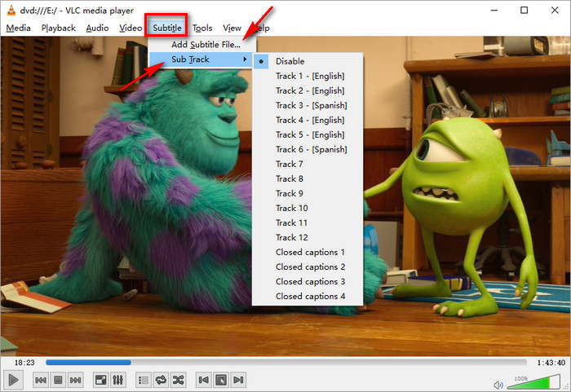Open the View menu

232,28
